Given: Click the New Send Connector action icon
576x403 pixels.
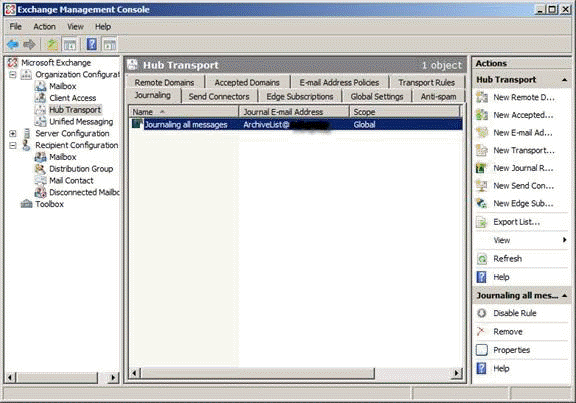Looking at the screenshot, I should pyautogui.click(x=482, y=186).
